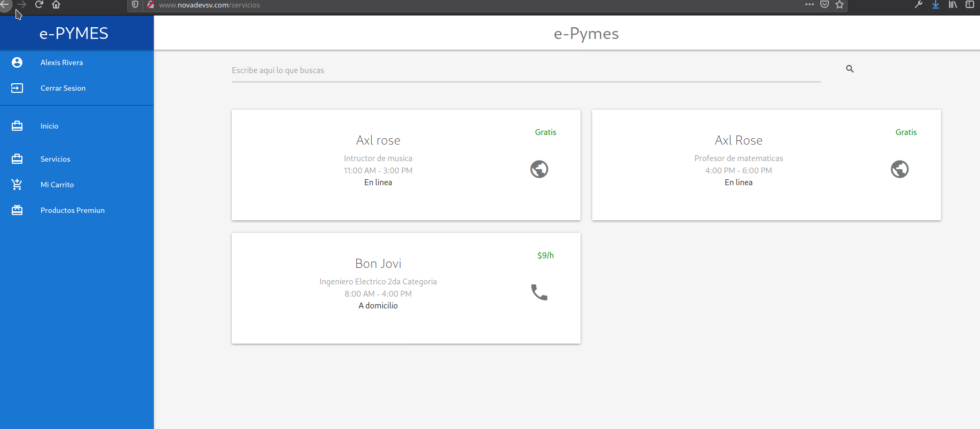
Task: Click the '11:00 AM - 3:00 PM' schedule text
Action: click(378, 171)
